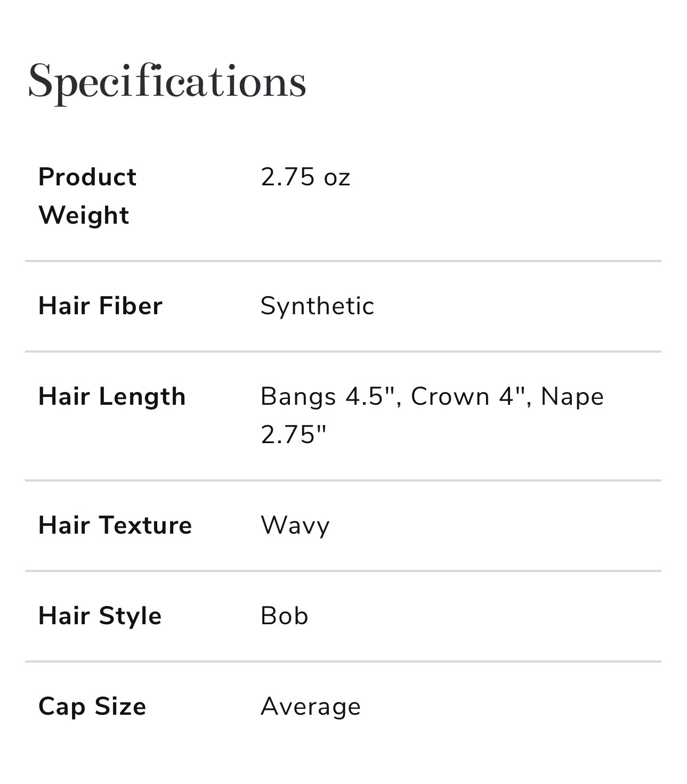The width and height of the screenshot is (687, 784).
Task: Click the Specifications heading
Action: [167, 81]
